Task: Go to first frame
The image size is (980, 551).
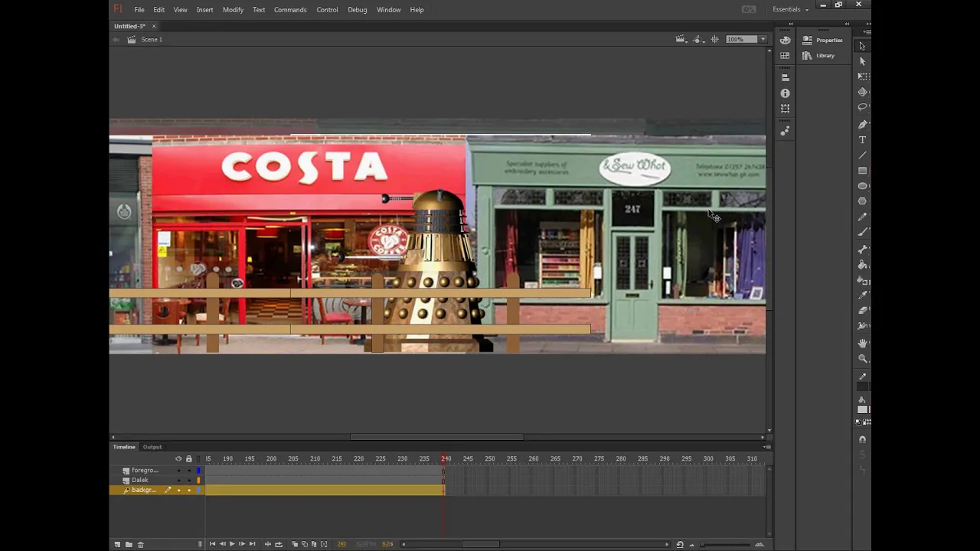Action: 212,544
